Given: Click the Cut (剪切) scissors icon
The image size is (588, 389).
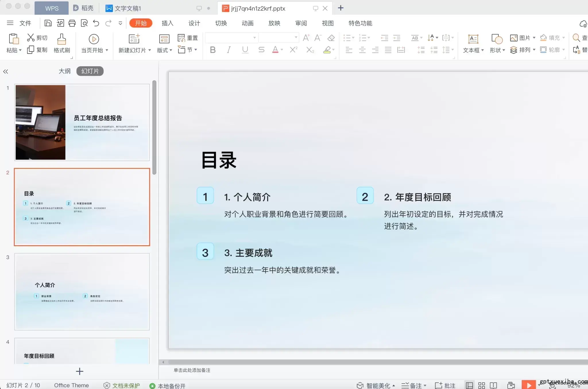Looking at the screenshot, I should point(31,38).
